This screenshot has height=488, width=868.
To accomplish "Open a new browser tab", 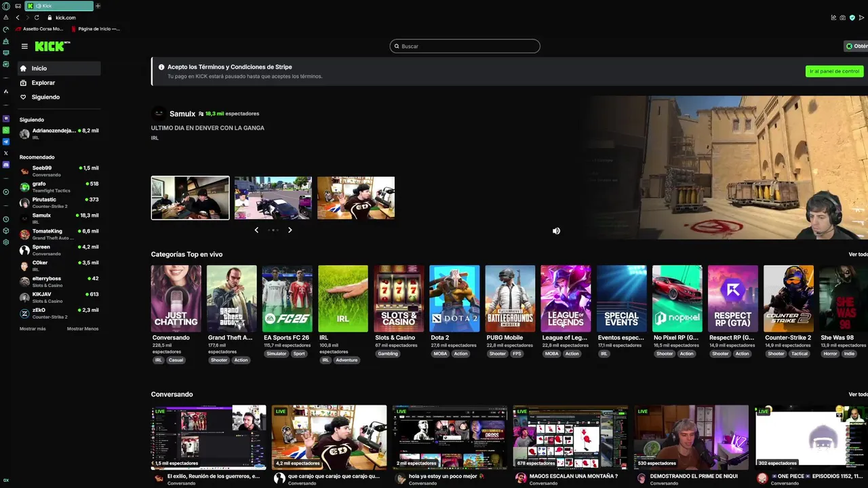I will 98,6.
